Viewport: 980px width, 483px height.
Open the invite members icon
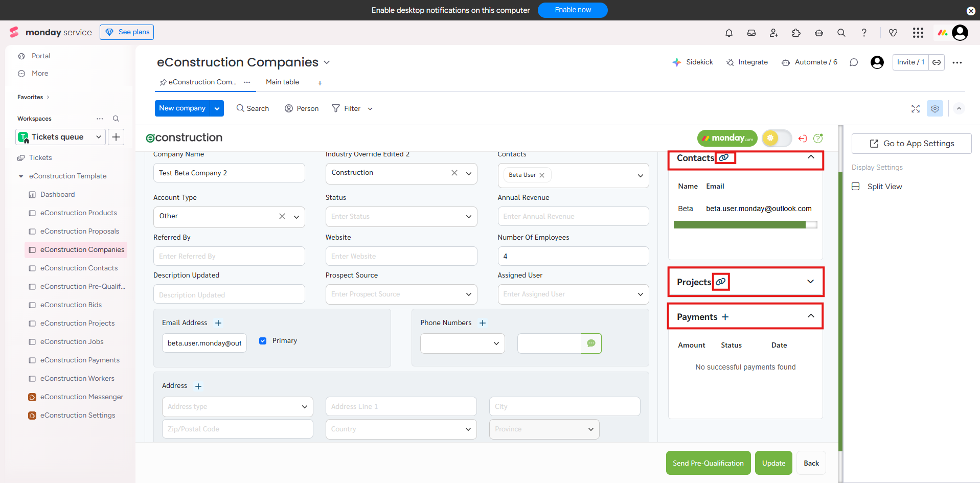[773, 33]
